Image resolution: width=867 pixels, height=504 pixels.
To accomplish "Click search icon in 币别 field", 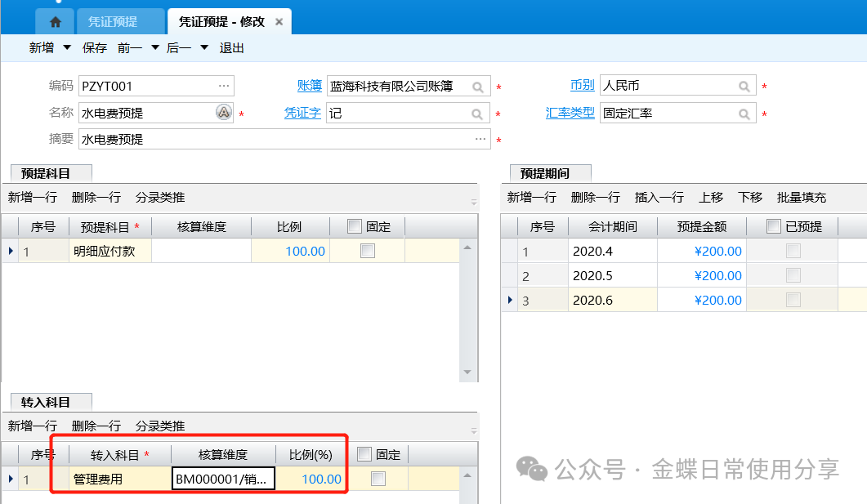I will (744, 87).
